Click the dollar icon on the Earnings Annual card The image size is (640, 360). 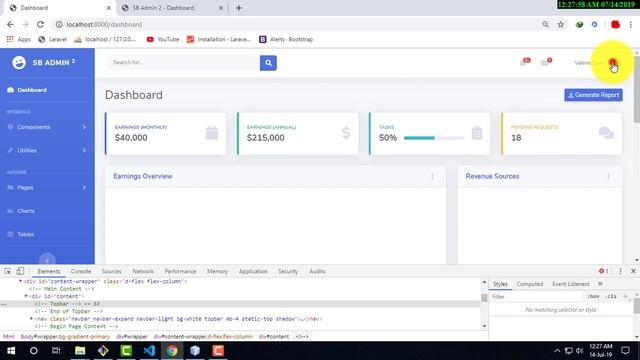tap(346, 133)
